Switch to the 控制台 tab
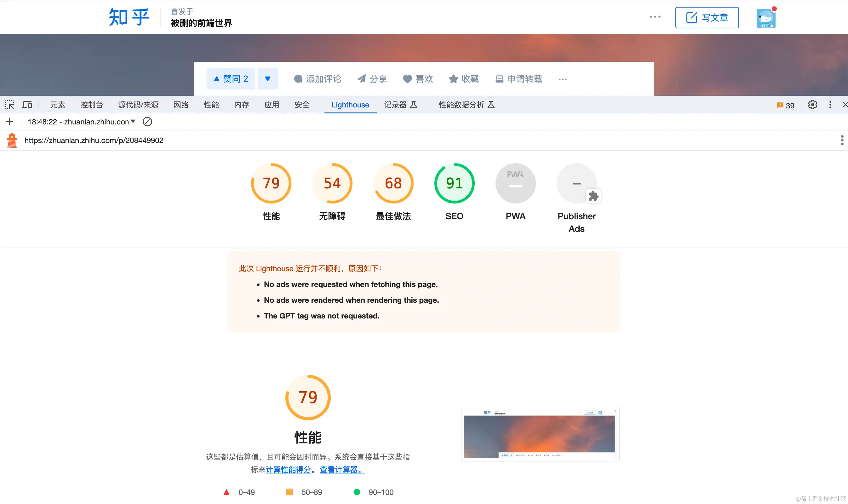848x504 pixels. tap(91, 105)
